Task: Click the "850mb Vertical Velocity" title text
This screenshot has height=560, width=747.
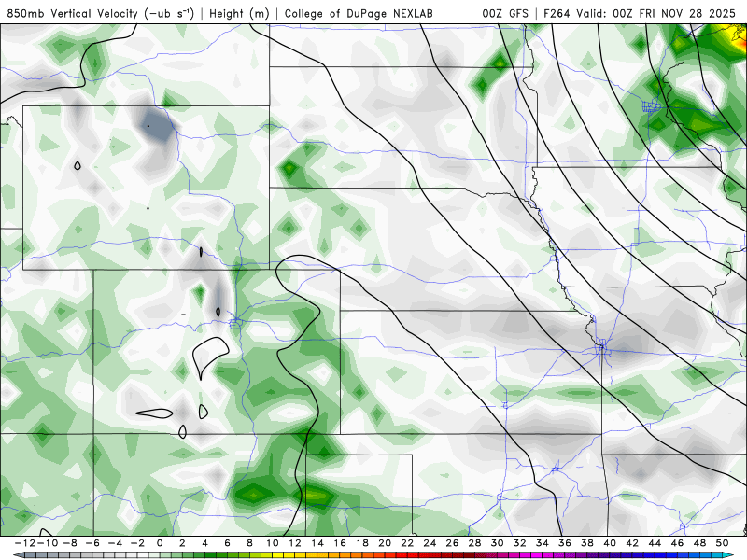Action: [x=73, y=13]
